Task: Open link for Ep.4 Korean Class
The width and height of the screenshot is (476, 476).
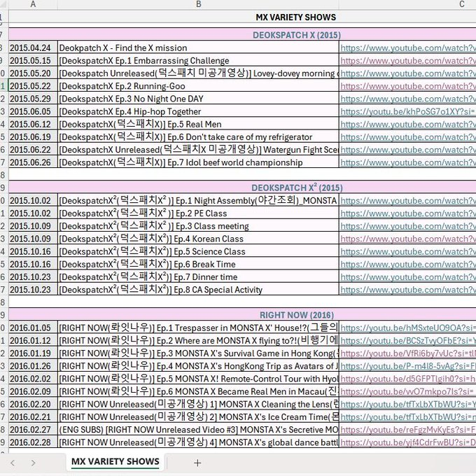Action: [x=407, y=239]
